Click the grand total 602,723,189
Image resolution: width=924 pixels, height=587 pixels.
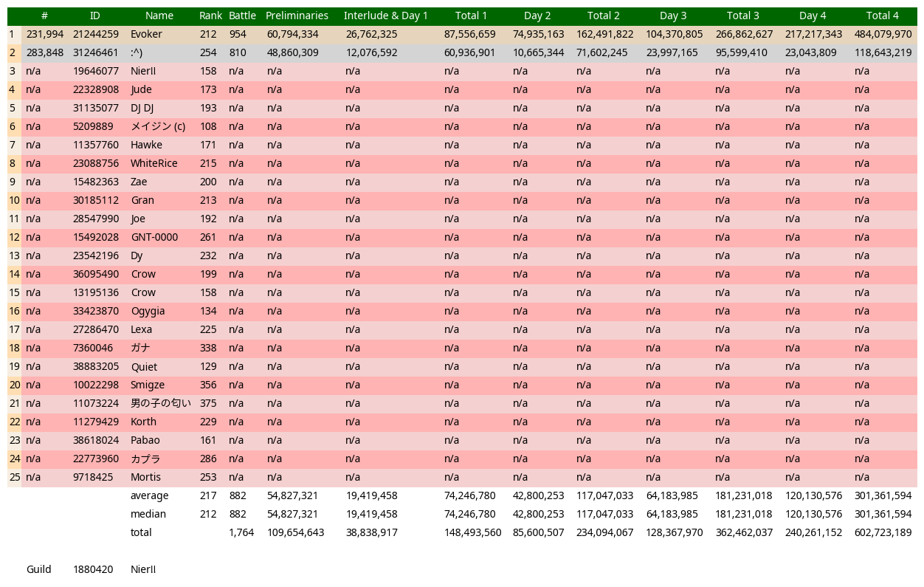tap(883, 532)
